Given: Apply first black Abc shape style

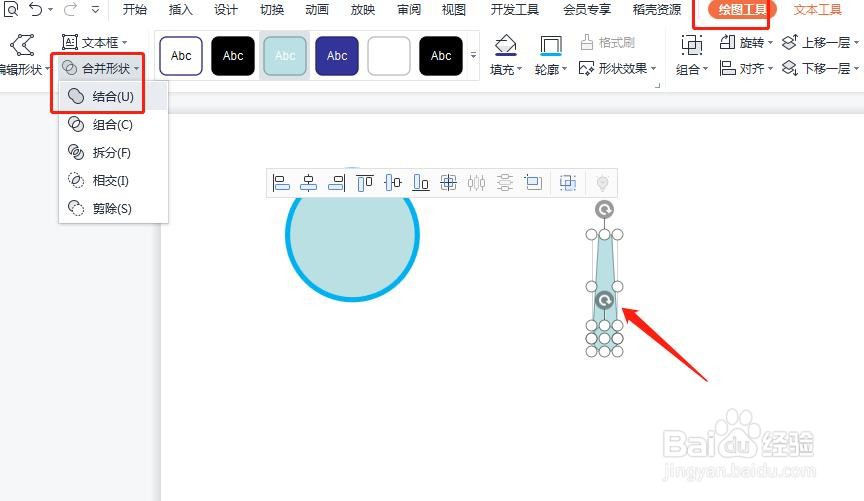Looking at the screenshot, I should (233, 56).
